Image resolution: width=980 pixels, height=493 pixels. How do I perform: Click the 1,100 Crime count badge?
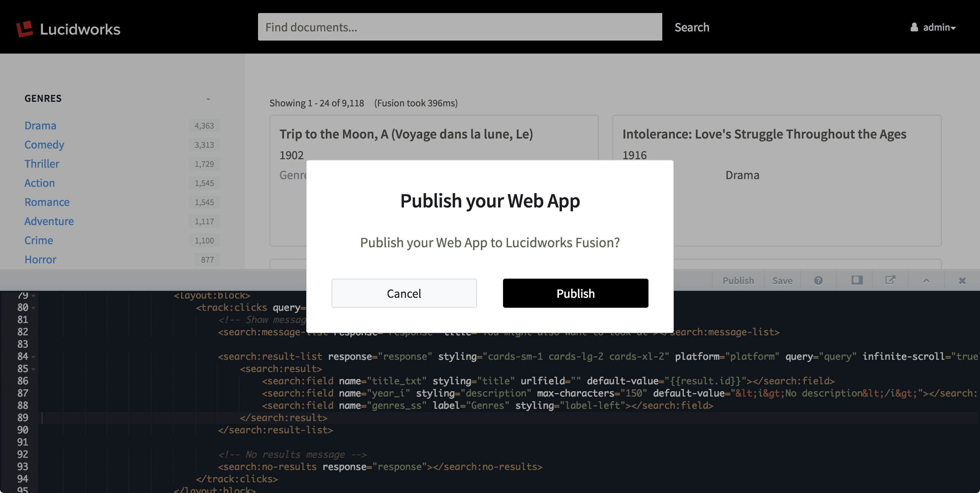(204, 240)
